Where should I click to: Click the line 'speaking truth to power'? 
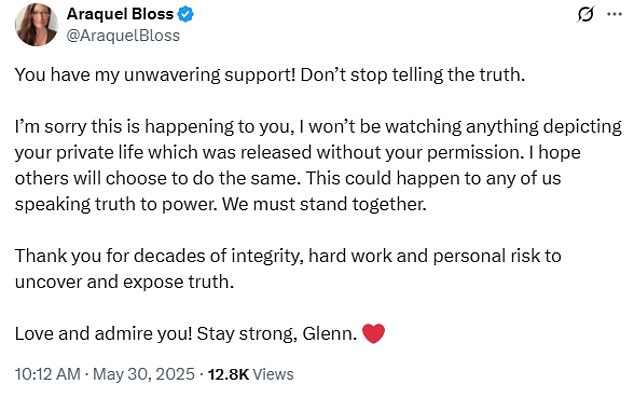[x=221, y=204]
